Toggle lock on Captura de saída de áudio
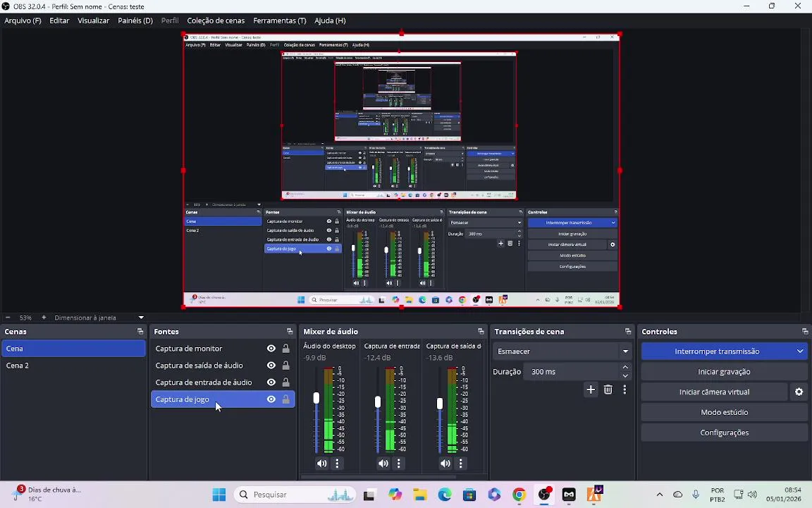This screenshot has width=812, height=508. pos(285,365)
